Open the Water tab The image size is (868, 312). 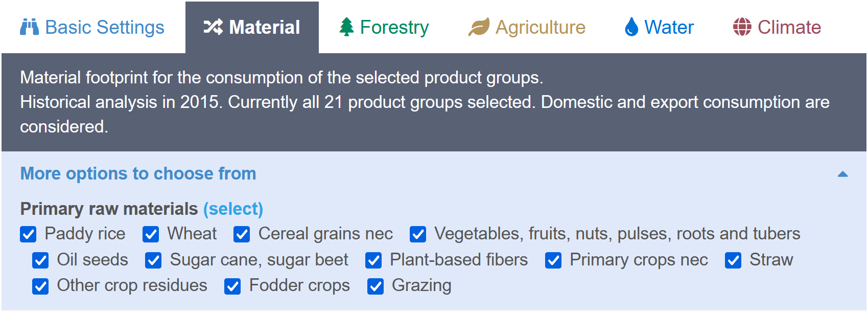pos(659,27)
